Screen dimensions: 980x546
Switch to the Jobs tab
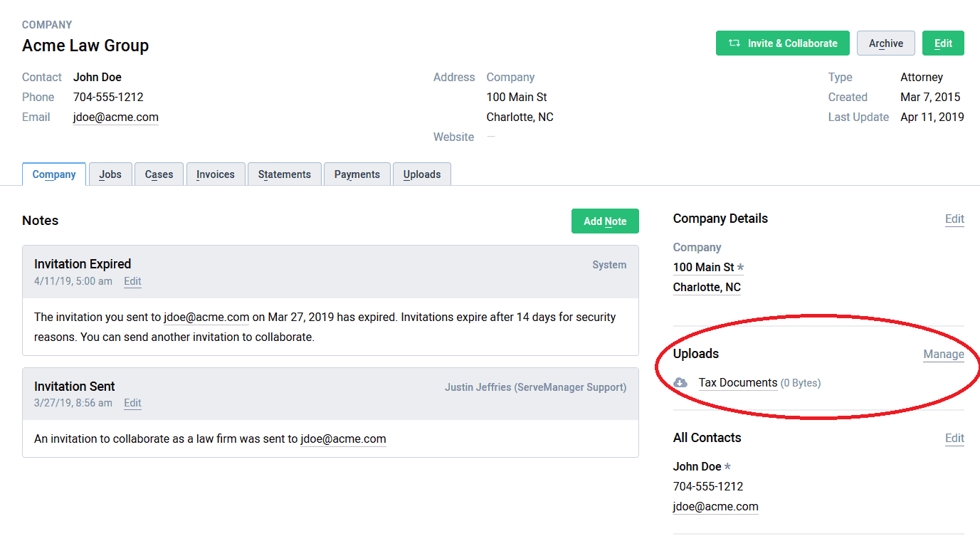click(x=110, y=174)
